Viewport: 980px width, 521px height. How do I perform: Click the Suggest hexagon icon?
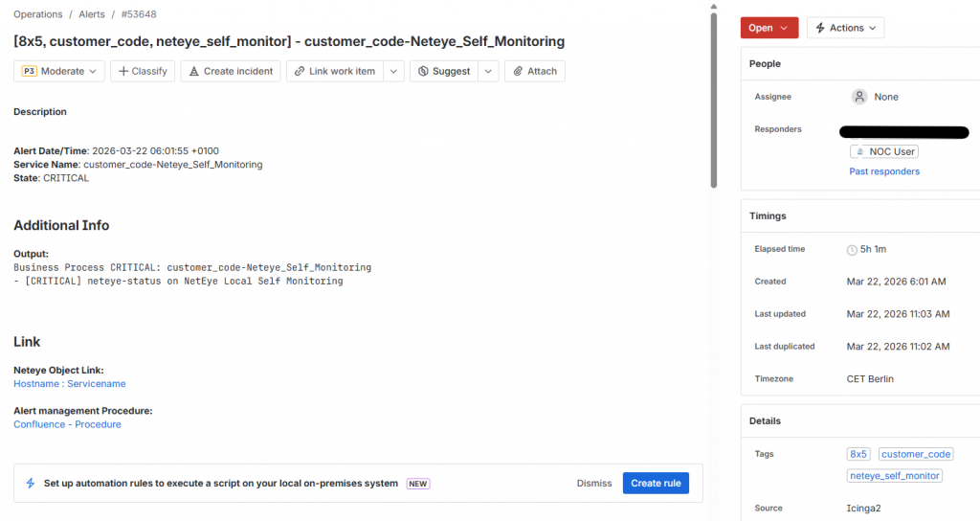423,71
